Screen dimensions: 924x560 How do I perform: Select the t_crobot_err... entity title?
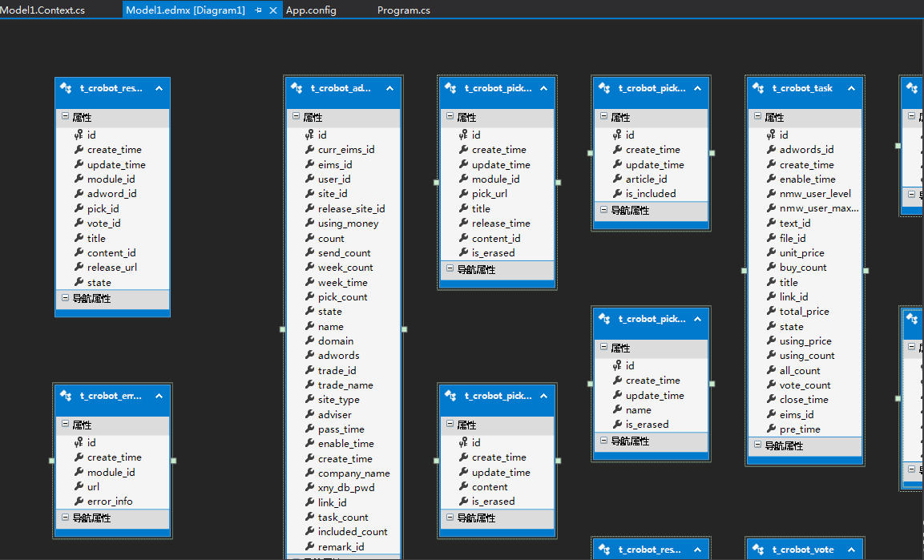[111, 396]
